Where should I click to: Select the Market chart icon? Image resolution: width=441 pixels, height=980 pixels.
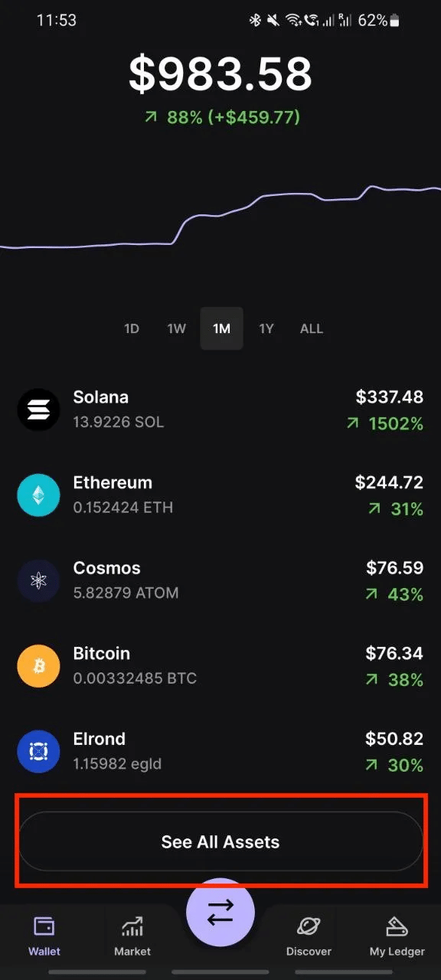click(132, 926)
